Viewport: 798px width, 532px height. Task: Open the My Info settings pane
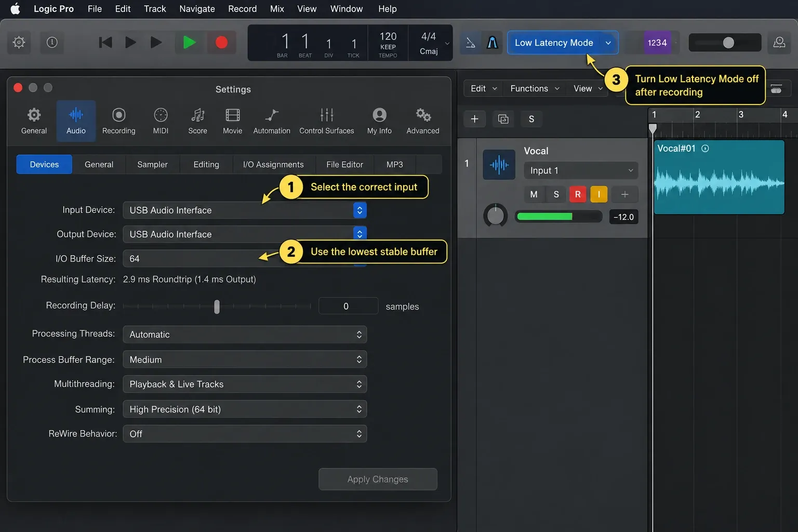pos(379,121)
